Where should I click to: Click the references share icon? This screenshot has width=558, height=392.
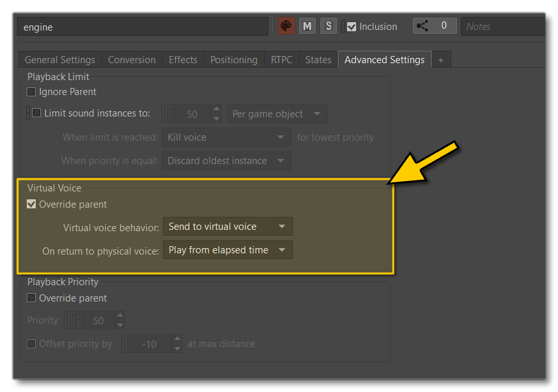(x=422, y=26)
